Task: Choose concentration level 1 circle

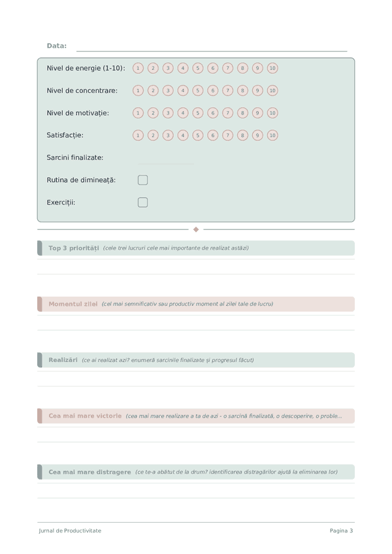Action: pos(138,90)
